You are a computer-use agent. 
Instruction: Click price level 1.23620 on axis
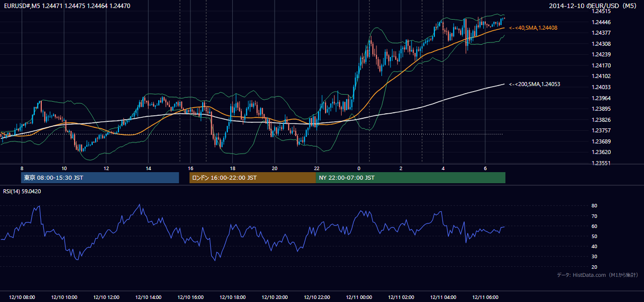tap(601, 152)
